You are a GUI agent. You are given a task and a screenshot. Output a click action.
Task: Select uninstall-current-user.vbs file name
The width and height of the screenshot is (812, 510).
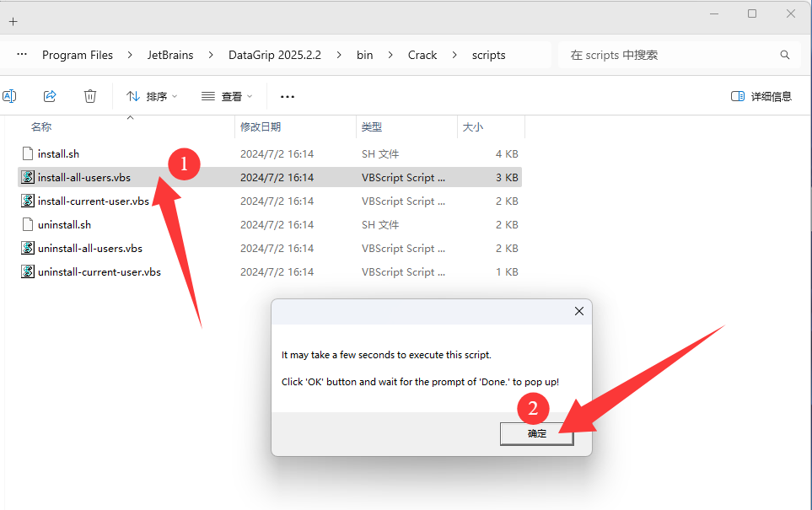[x=99, y=271]
